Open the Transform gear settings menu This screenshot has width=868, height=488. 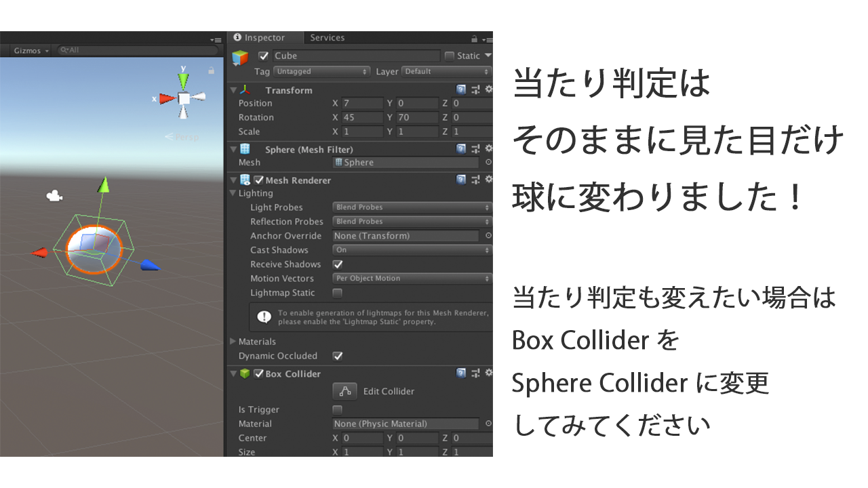point(488,89)
